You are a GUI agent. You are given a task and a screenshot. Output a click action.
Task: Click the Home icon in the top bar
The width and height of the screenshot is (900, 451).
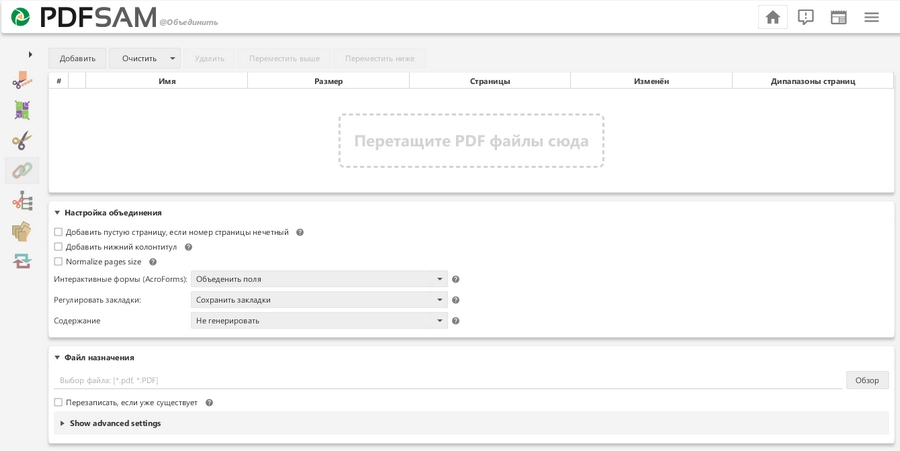[772, 17]
